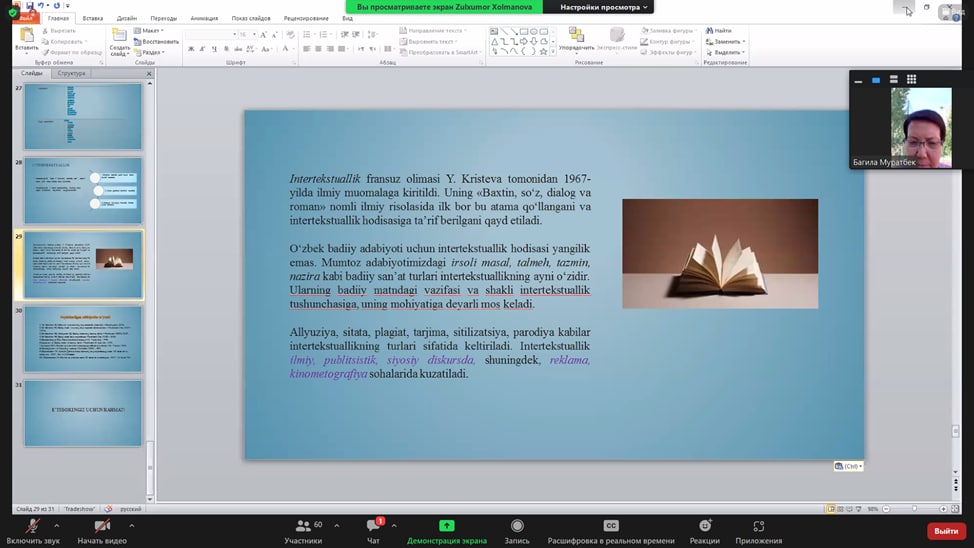Viewport: 974px width, 548px height.
Task: Open the Insert (Вставка) ribbon tab
Action: click(93, 18)
